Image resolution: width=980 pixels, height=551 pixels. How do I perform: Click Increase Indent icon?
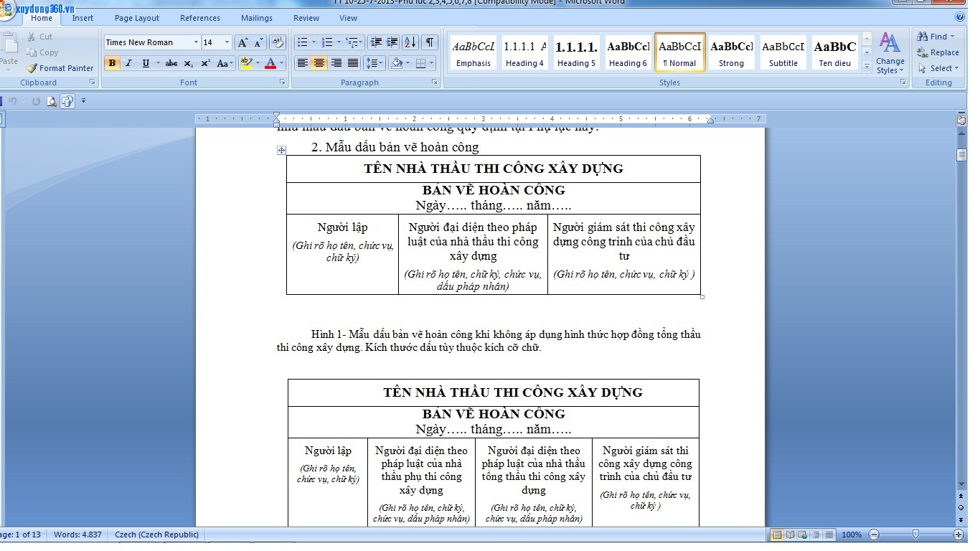pos(392,42)
